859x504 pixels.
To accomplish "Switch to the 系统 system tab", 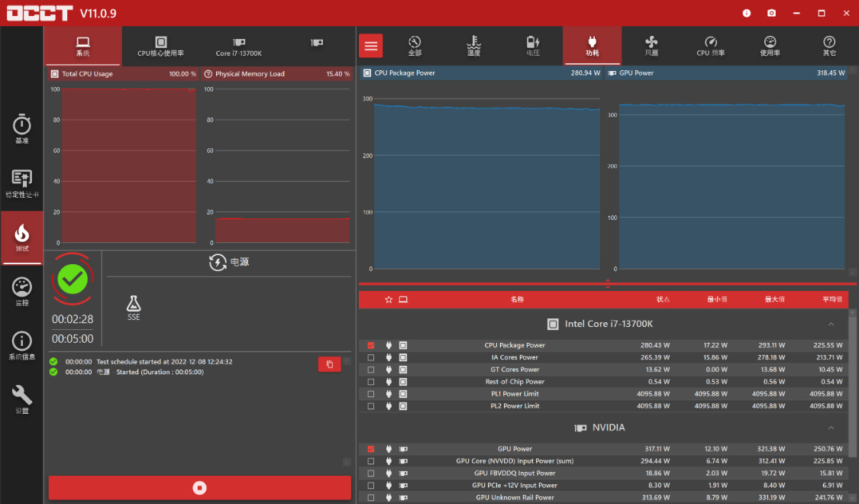I will [x=82, y=46].
